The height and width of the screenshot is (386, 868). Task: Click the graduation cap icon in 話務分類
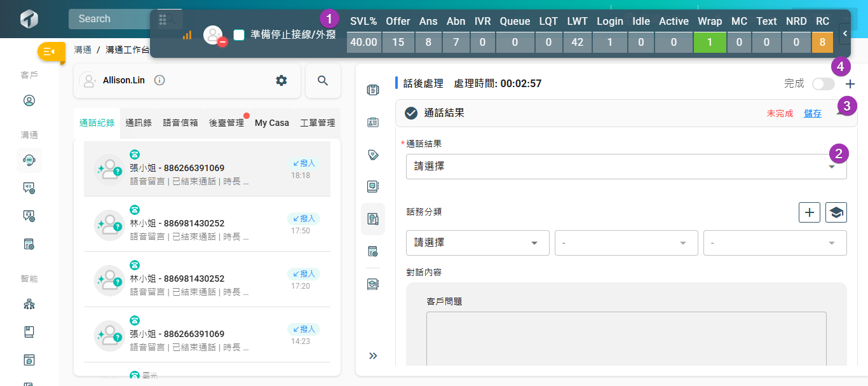point(836,212)
